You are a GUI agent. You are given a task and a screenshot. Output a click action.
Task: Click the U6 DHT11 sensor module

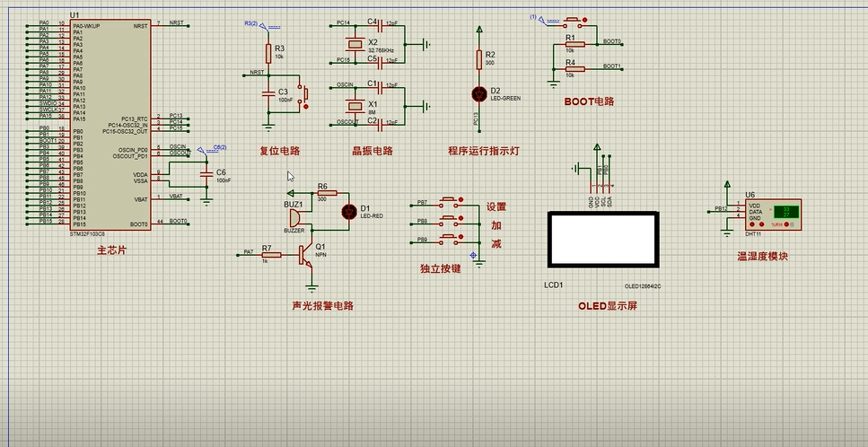[769, 213]
